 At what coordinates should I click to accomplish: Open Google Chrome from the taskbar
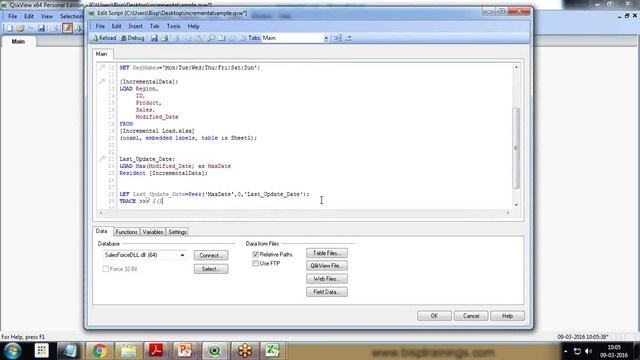pyautogui.click(x=99, y=351)
